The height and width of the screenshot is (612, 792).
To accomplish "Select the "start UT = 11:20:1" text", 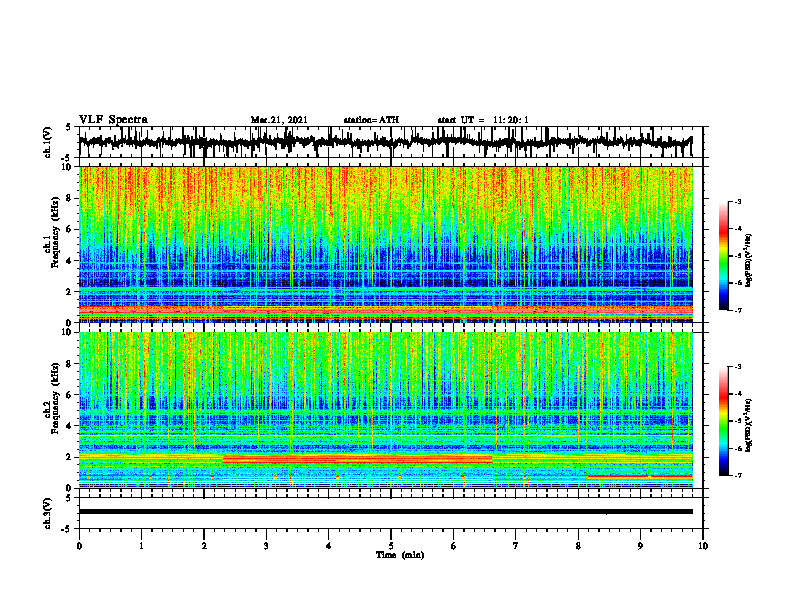I will 483,120.
